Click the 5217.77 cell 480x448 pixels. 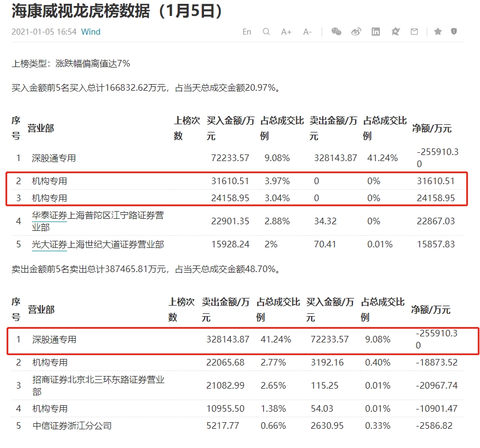(x=223, y=426)
